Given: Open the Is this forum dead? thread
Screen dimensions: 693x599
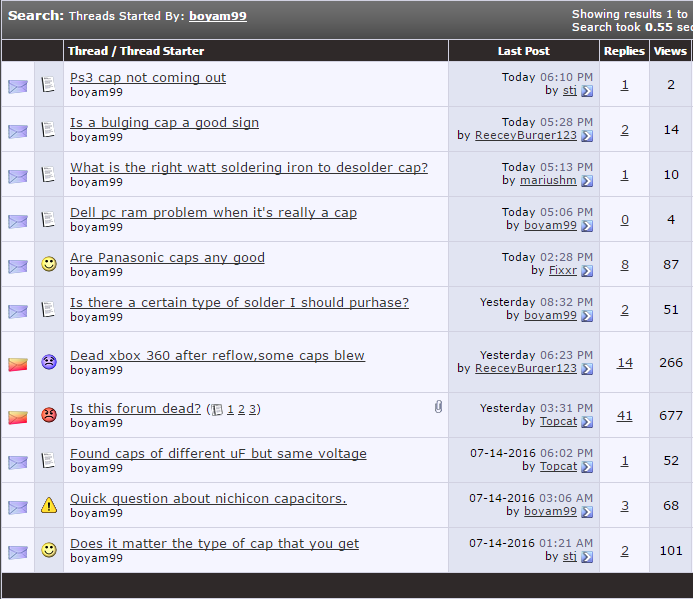Looking at the screenshot, I should (x=135, y=409).
